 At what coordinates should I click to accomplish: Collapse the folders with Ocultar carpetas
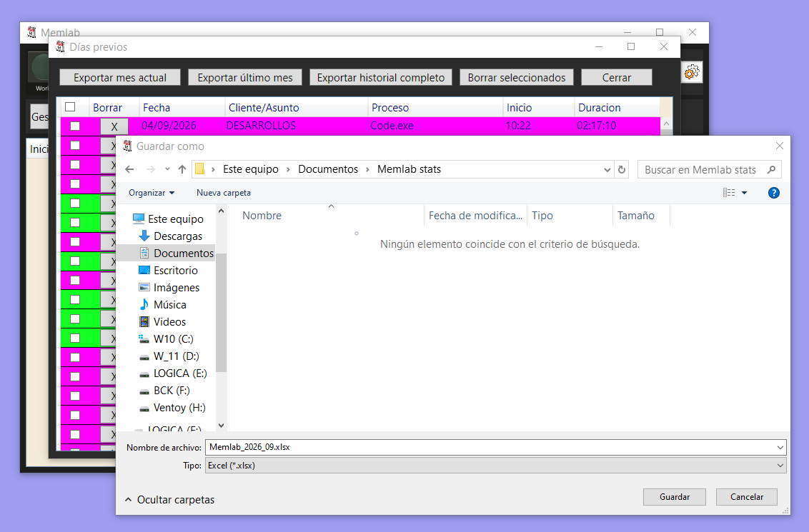click(170, 500)
